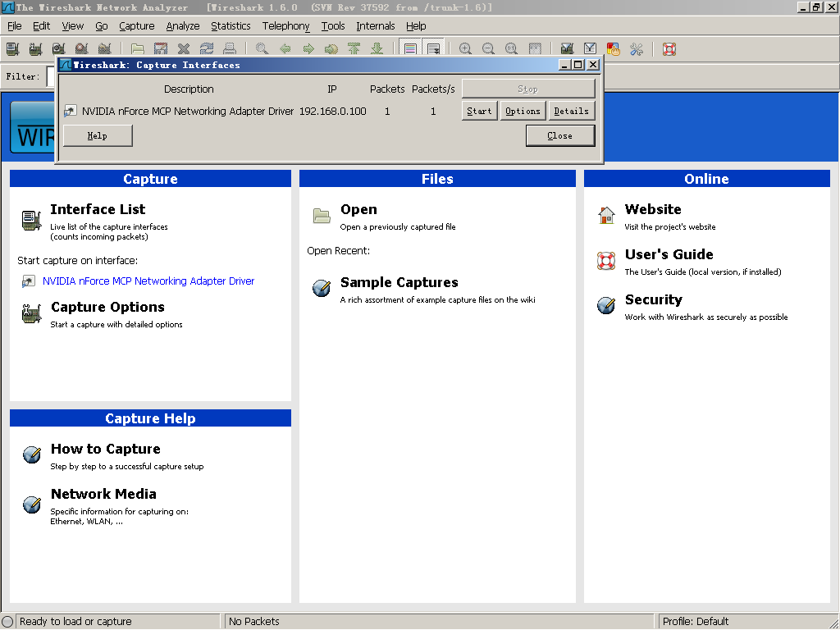Click the Close button in Capture Interfaces dialog
The height and width of the screenshot is (630, 840).
pyautogui.click(x=560, y=135)
